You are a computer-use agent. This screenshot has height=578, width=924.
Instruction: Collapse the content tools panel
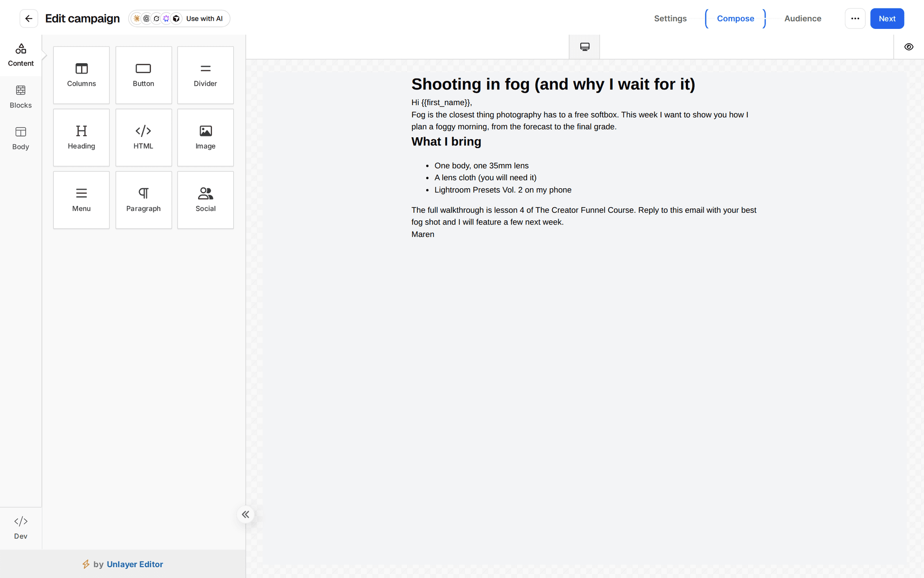point(245,514)
